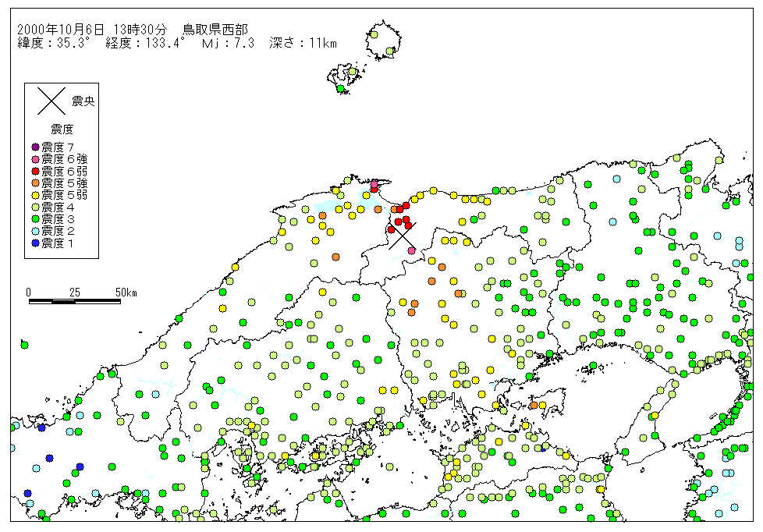Click the light blue 震度２ legend dot
The width and height of the screenshot is (763, 532).
(35, 231)
